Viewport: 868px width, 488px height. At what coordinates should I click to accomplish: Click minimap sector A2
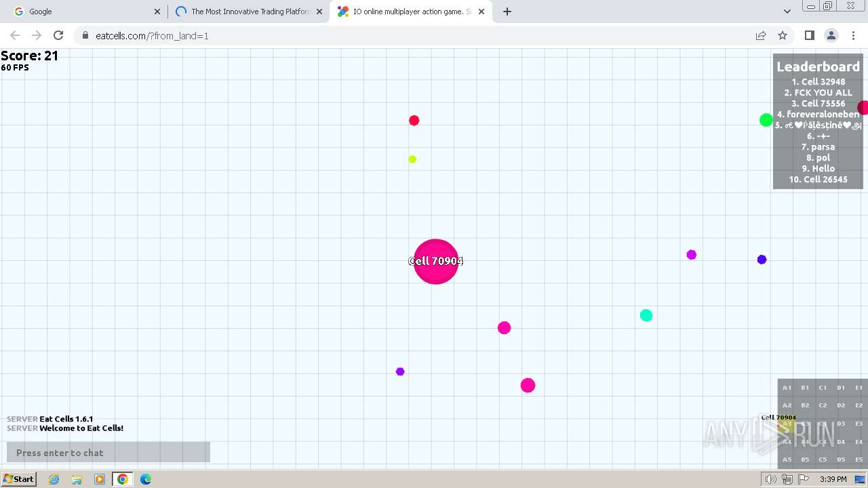(x=787, y=405)
